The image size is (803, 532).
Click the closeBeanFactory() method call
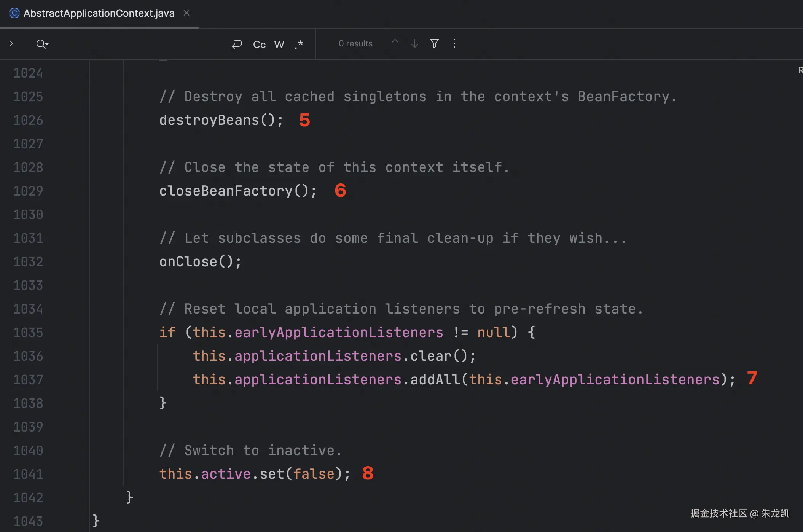237,191
